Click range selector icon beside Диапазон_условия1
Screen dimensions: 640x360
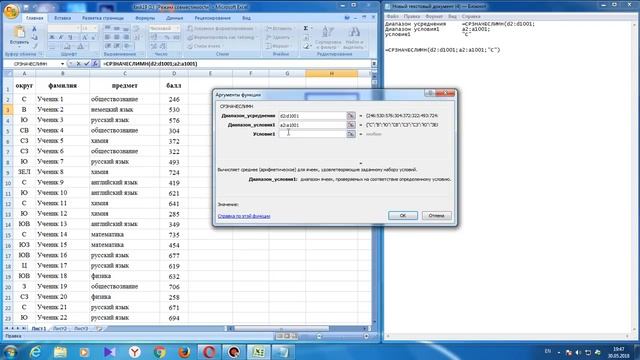point(351,125)
